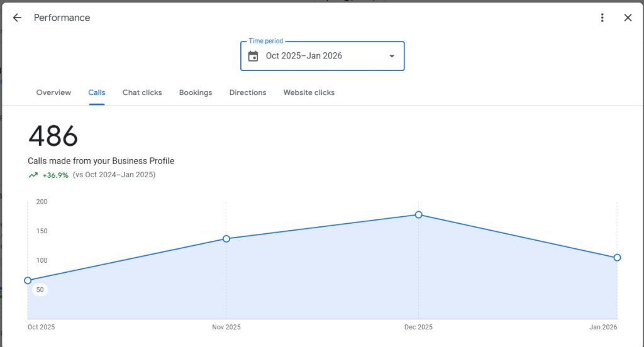Open the Chat clicks tab
644x347 pixels.
coord(142,92)
